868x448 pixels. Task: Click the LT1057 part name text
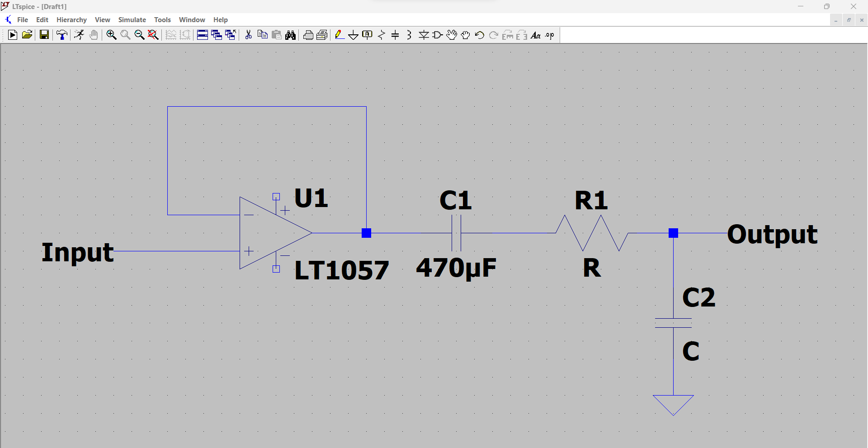342,270
